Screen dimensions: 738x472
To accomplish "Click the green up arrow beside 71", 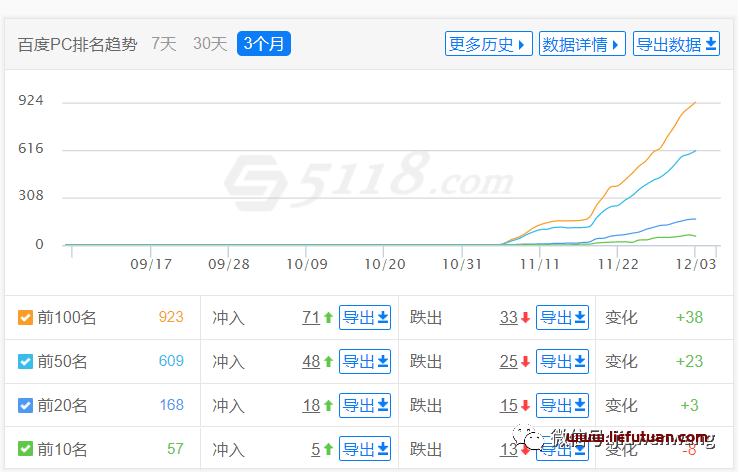I will pyautogui.click(x=329, y=318).
